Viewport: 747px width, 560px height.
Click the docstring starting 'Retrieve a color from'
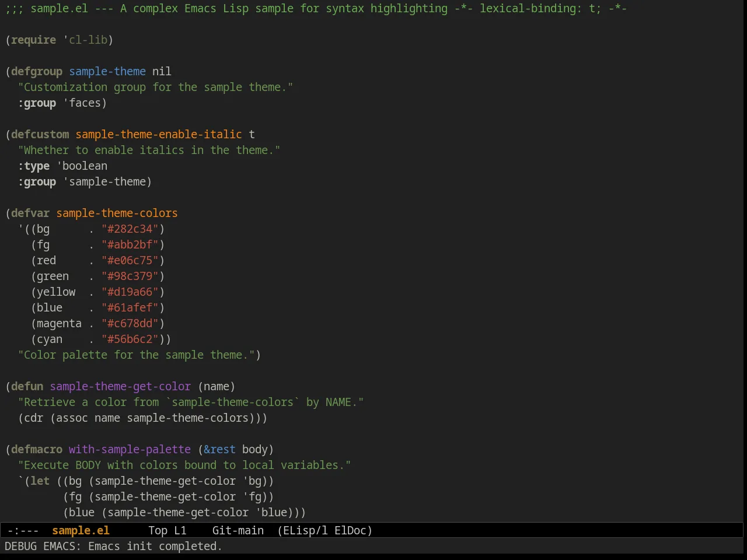point(191,402)
